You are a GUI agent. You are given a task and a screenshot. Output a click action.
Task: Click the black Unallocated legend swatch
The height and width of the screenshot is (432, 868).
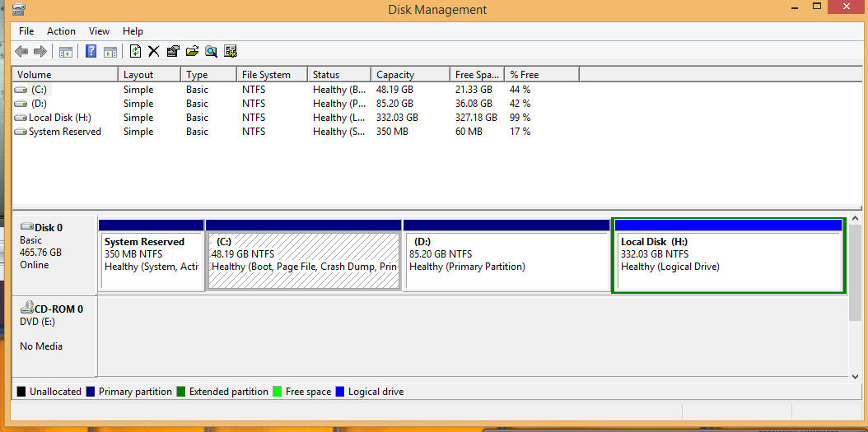(x=21, y=392)
